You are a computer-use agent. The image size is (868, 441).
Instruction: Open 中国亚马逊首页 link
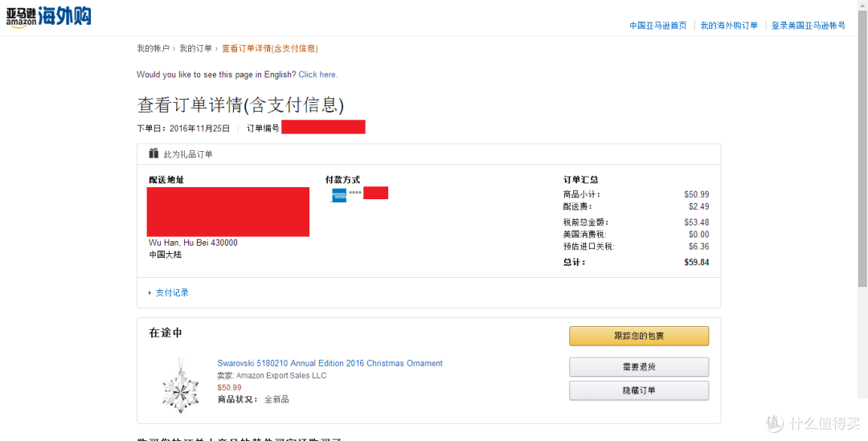pyautogui.click(x=657, y=26)
